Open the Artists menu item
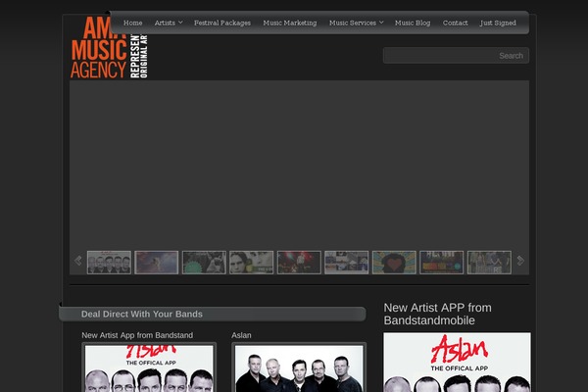Viewport: 588px width, 392px height. (x=165, y=23)
